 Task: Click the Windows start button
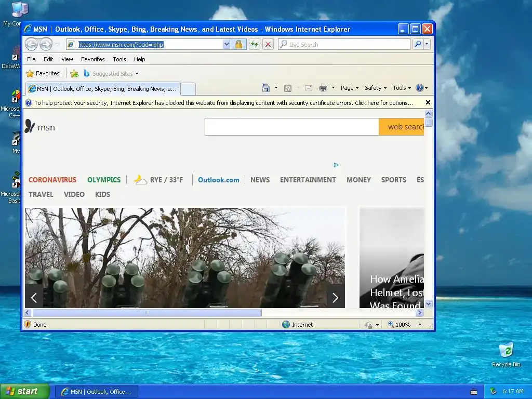[24, 392]
